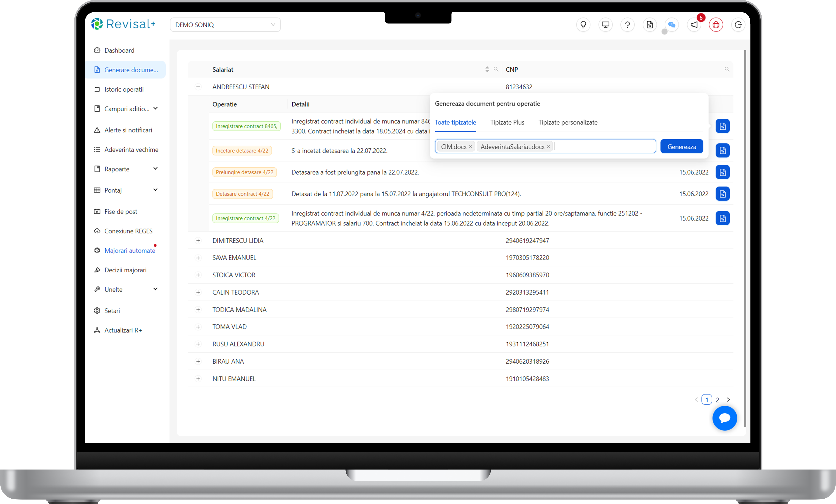Click the Word document icon in header
Image resolution: width=836 pixels, height=504 pixels.
(x=650, y=25)
